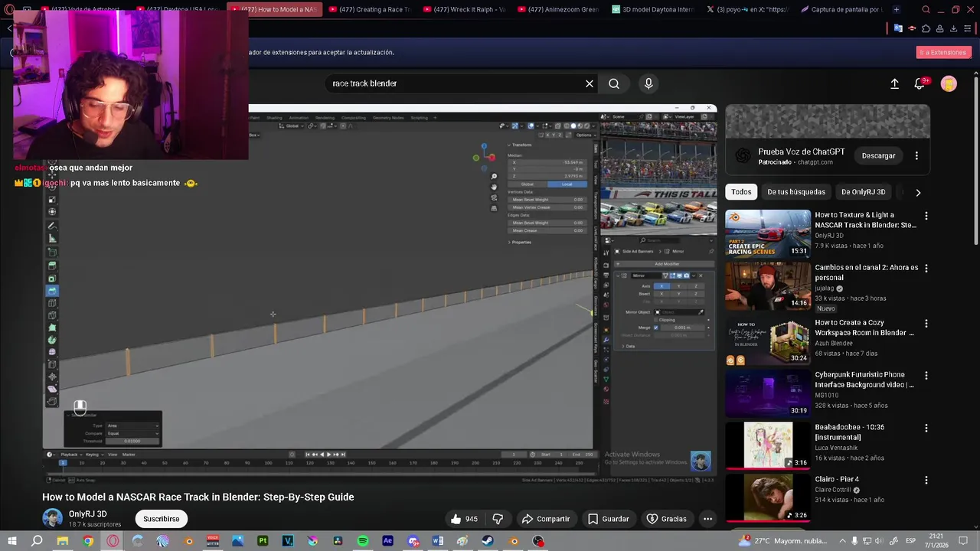Show next related-video filter chips arrow
Image resolution: width=980 pixels, height=551 pixels.
point(918,192)
